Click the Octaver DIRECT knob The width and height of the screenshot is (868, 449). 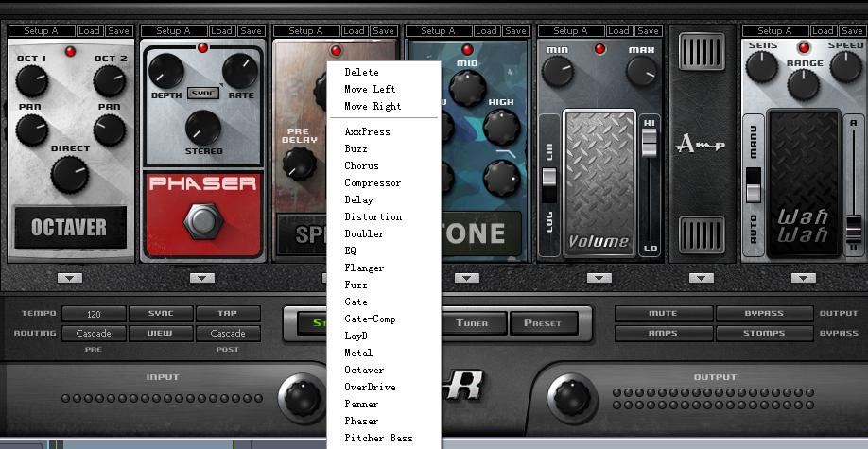(70, 174)
